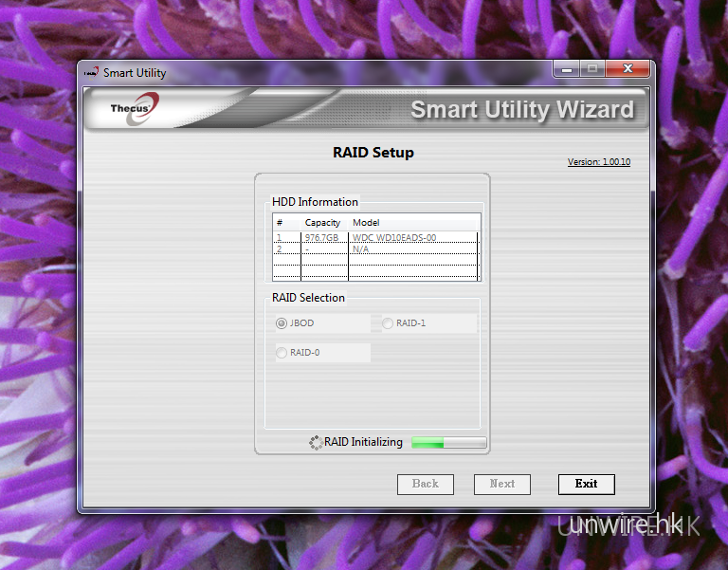Select the N/A model cell in row 2
This screenshot has height=570, width=728.
click(x=360, y=248)
